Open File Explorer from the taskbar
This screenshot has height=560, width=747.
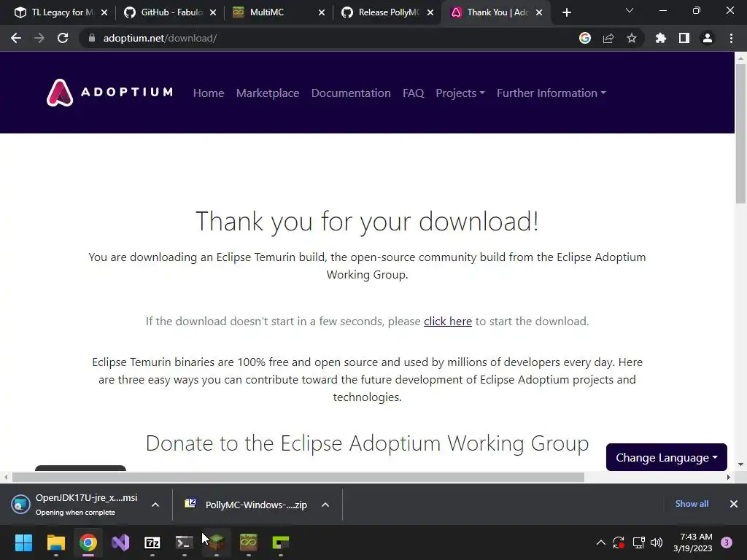pos(55,542)
